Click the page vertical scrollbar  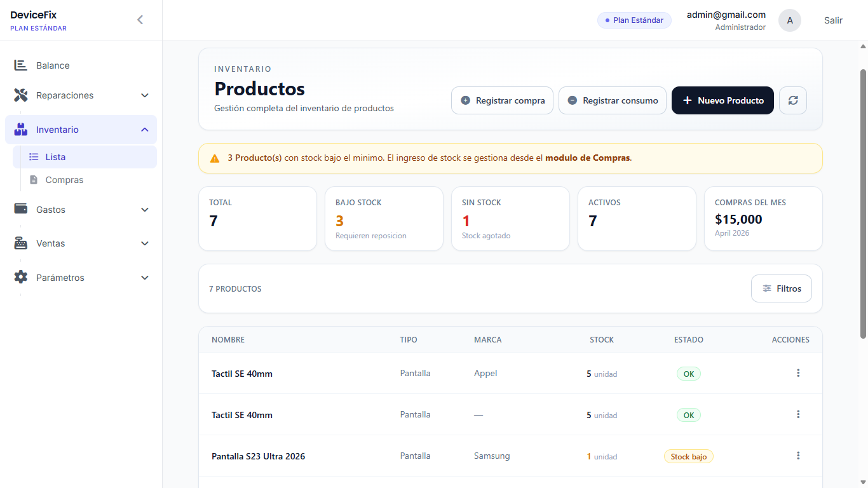point(863,203)
